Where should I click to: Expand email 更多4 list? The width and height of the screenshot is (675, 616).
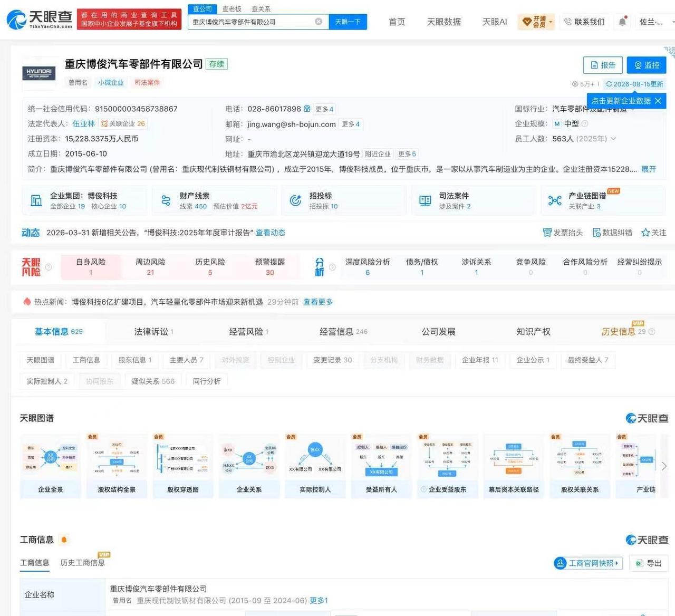(351, 124)
